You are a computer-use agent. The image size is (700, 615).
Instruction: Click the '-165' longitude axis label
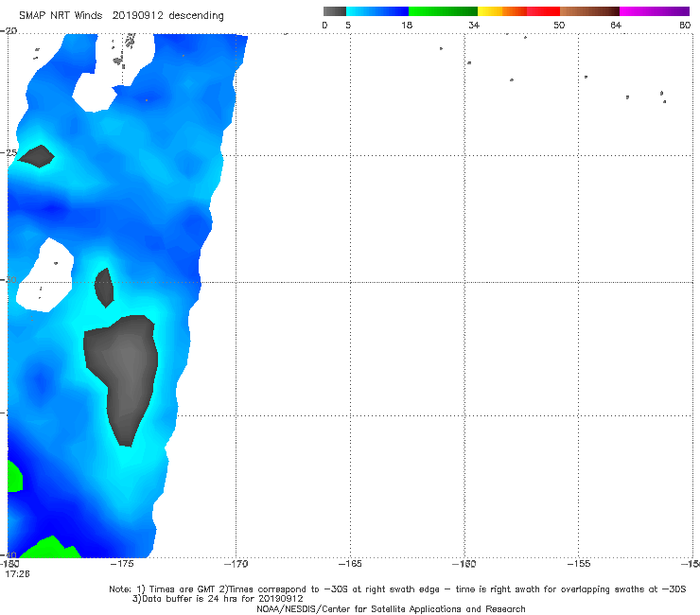[x=350, y=564]
